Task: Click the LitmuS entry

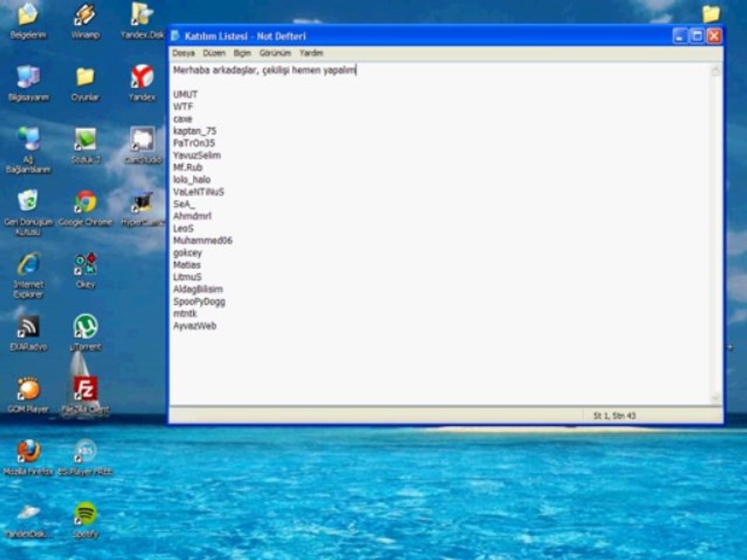Action: [188, 277]
